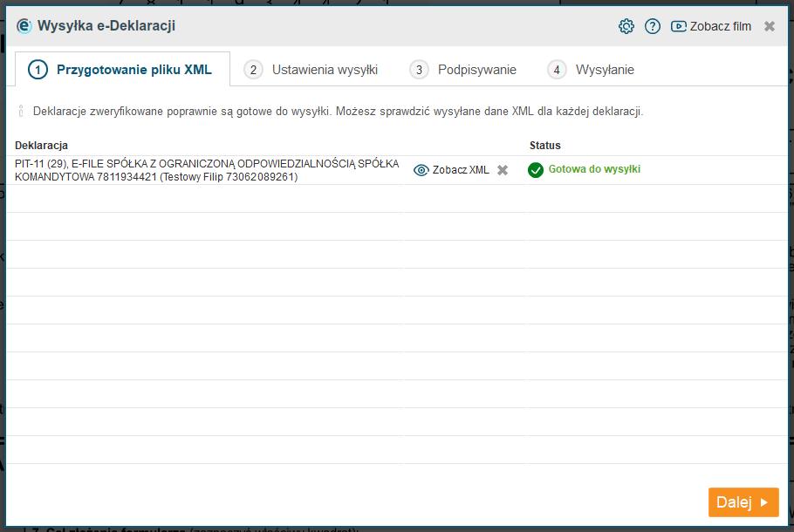Close the Wysyłka e-Deklaracji dialog

[x=770, y=26]
